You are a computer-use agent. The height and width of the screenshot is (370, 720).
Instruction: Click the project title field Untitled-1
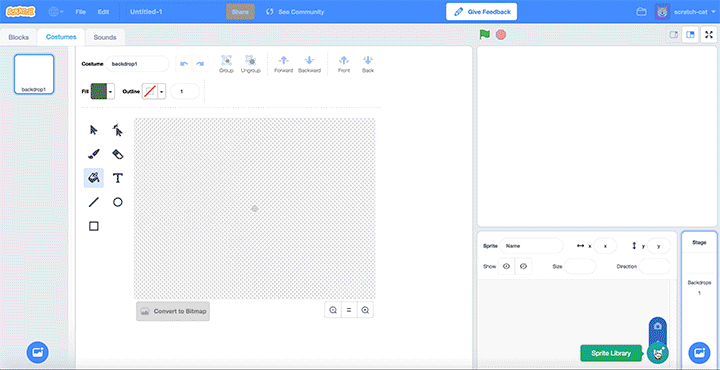click(174, 12)
